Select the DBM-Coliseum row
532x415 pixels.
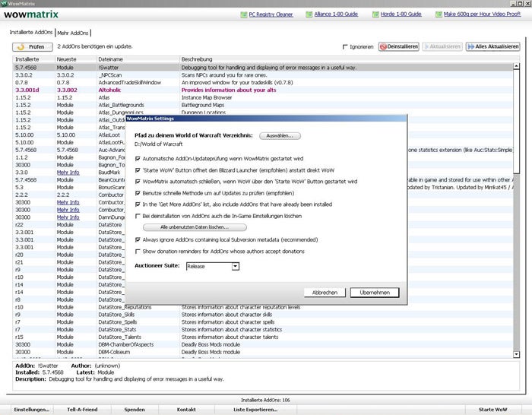(263, 352)
